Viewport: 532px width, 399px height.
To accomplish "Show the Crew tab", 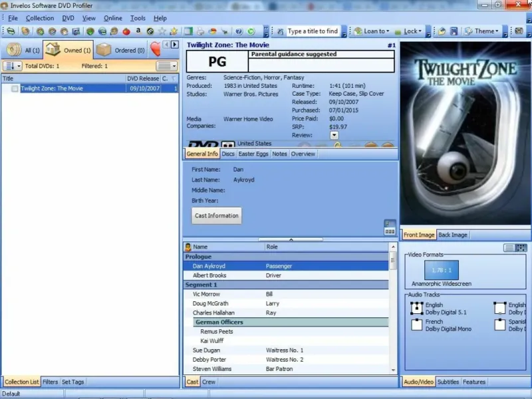I will coord(209,382).
